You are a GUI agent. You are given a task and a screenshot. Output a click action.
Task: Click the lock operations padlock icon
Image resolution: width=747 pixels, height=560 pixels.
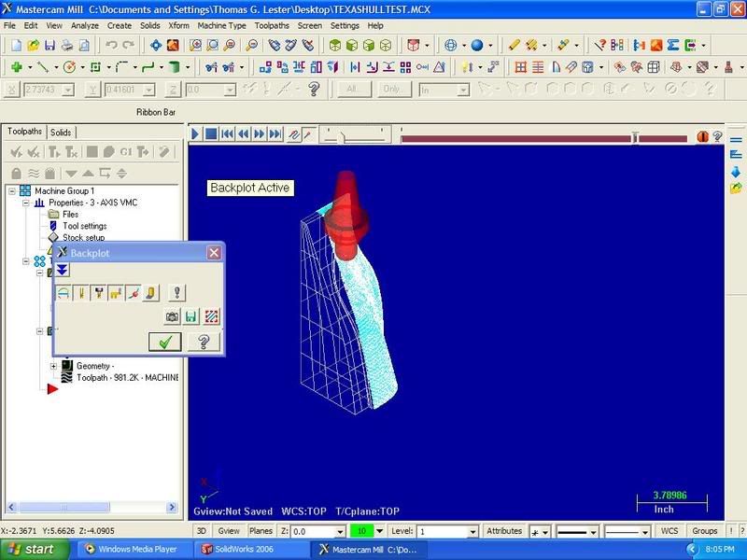16,174
